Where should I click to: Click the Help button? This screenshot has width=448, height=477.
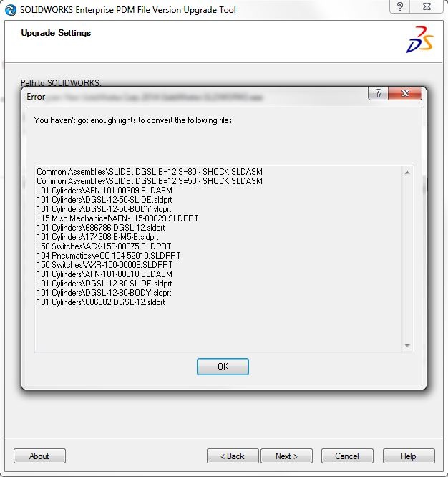click(x=409, y=456)
